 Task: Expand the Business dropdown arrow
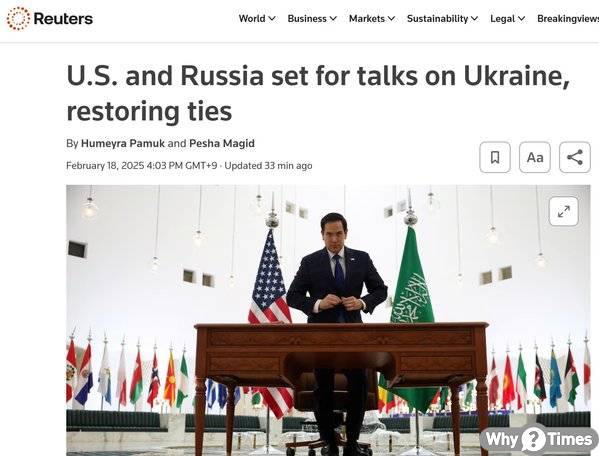(x=333, y=18)
